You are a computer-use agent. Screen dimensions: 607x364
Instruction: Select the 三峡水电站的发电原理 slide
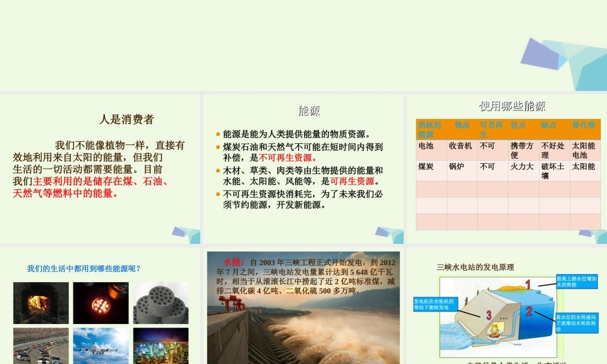pyautogui.click(x=507, y=306)
